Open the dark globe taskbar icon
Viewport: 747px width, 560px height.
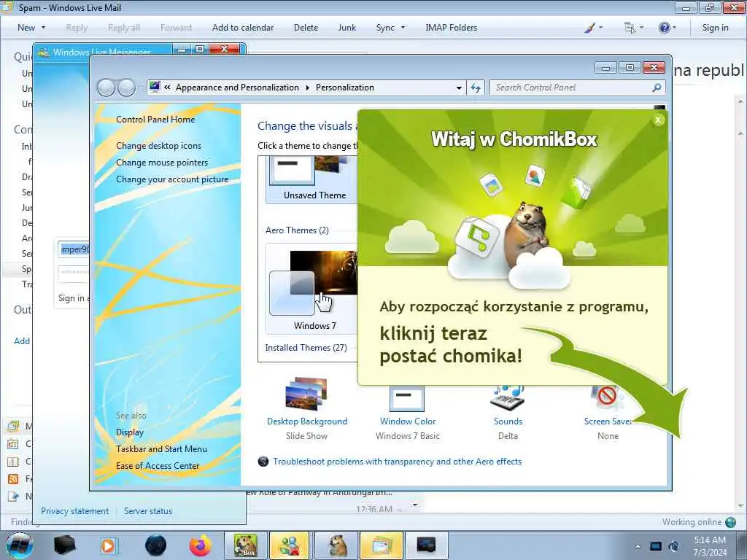155,545
